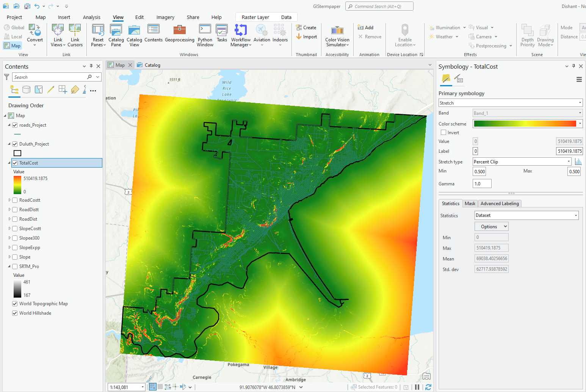Turn on RoadCostt layer
The height and width of the screenshot is (392, 586).
point(15,200)
